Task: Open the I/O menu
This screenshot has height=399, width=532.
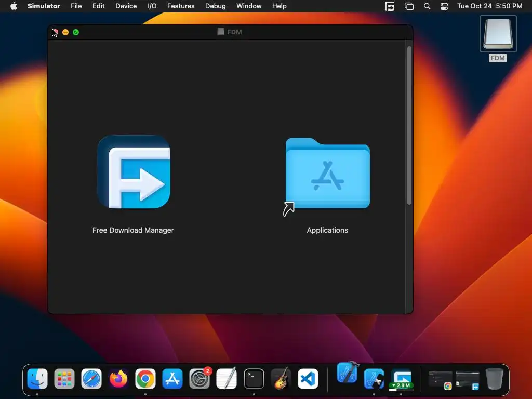Action: [x=152, y=6]
